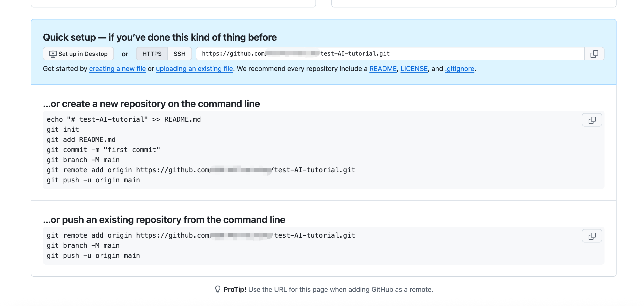Click the 'push an existing repository' heading
The height and width of the screenshot is (306, 644).
pos(164,220)
